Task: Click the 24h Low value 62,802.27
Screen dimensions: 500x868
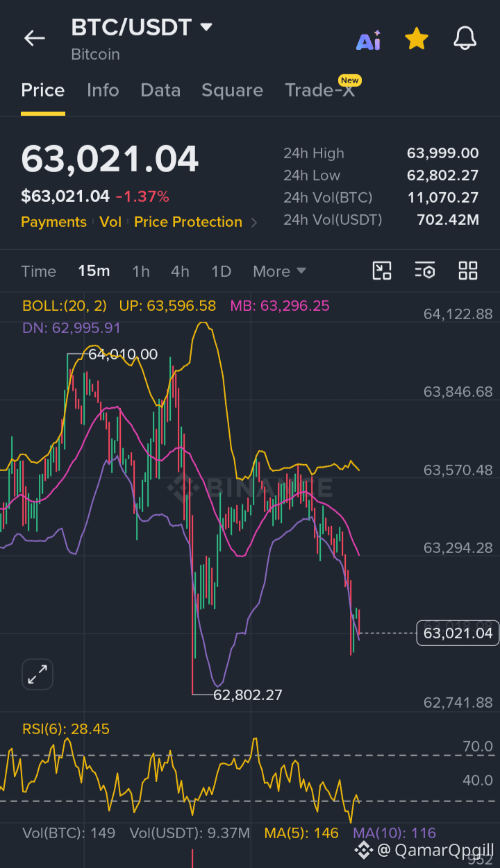Action: [443, 176]
